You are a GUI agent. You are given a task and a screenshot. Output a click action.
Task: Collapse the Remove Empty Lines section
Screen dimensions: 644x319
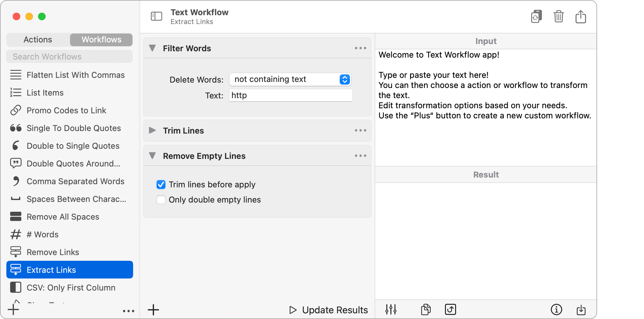click(152, 156)
